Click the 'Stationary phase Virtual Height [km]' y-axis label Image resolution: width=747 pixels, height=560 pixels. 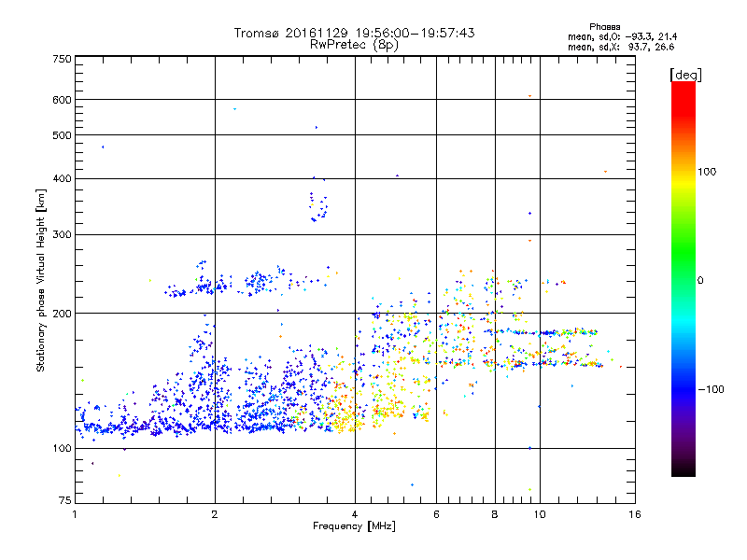click(40, 281)
